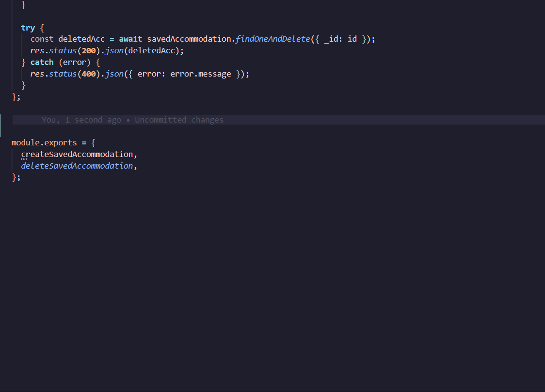Click the status code 200
Screen dimensions: 545x392
[x=89, y=51]
